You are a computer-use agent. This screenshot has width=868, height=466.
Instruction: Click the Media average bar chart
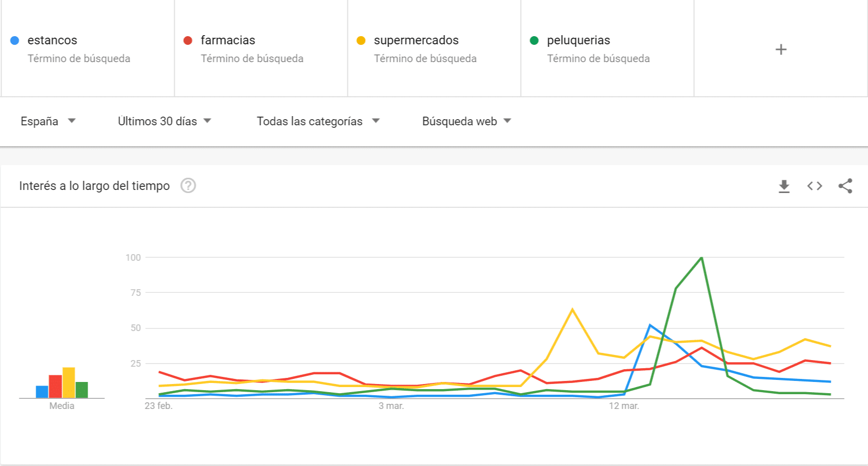click(62, 383)
